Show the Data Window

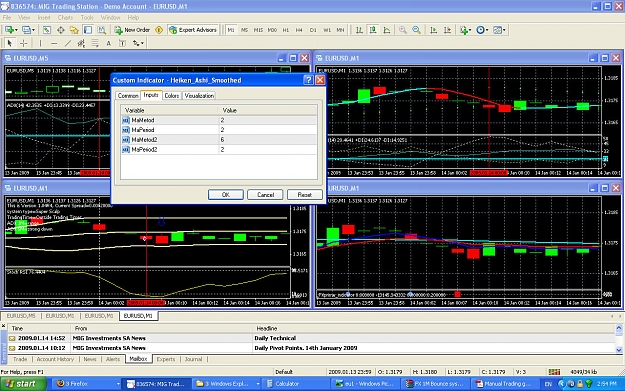[61, 30]
